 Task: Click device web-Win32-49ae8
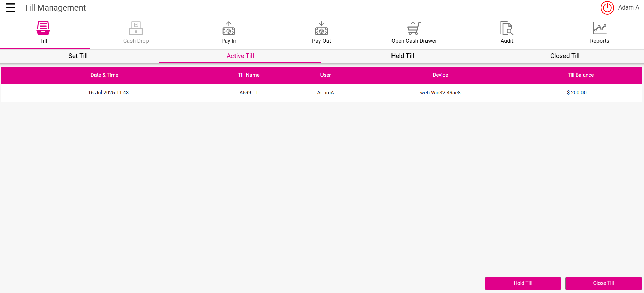click(x=440, y=93)
